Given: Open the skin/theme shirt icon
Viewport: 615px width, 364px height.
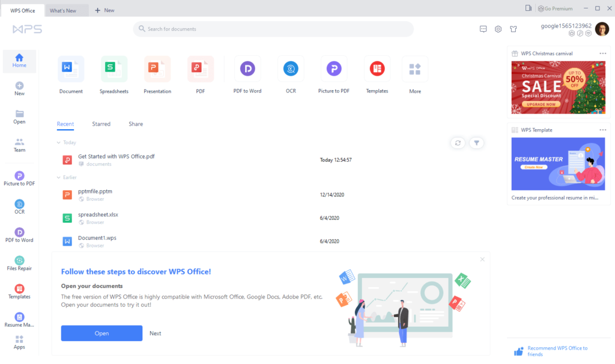Looking at the screenshot, I should coord(514,28).
